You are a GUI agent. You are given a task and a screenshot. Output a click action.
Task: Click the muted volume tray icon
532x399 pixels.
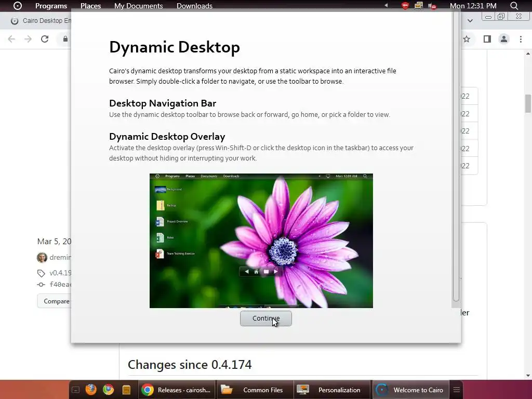tap(432, 6)
